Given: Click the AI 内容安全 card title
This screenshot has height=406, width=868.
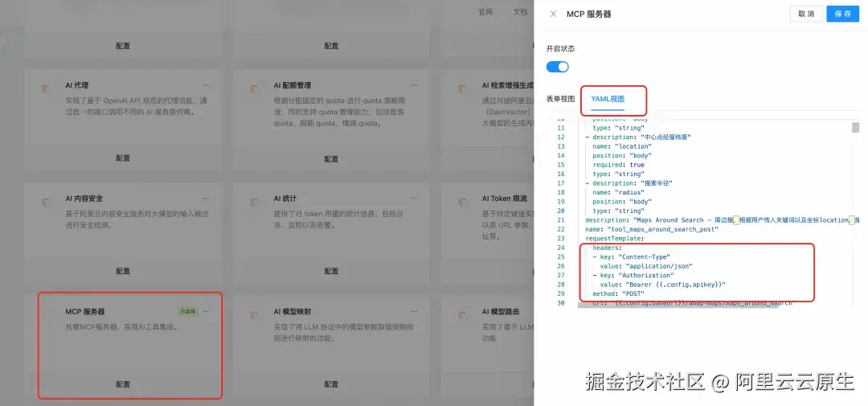Looking at the screenshot, I should coord(84,199).
